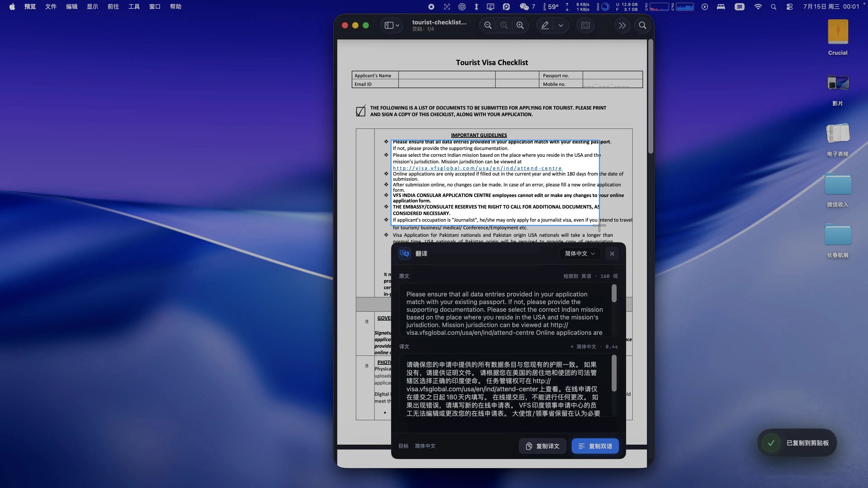The image size is (868, 488).
Task: Click the Mobile no. empty field
Action: pyautogui.click(x=613, y=84)
